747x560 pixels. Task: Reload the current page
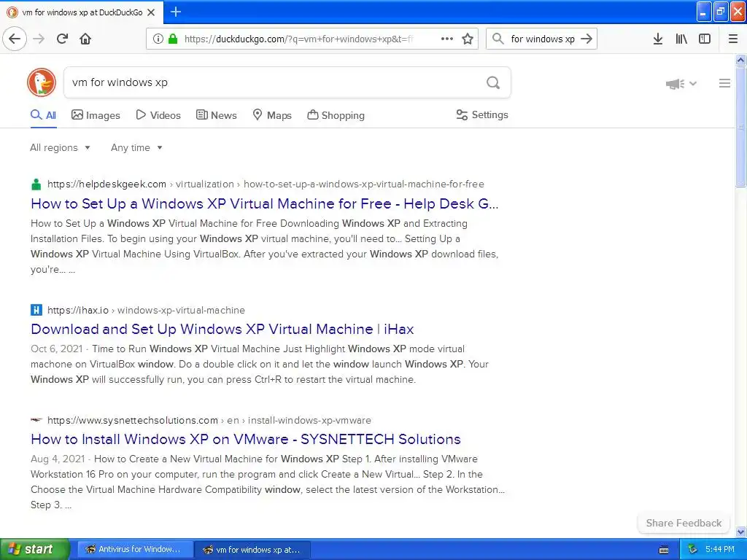[x=63, y=39]
